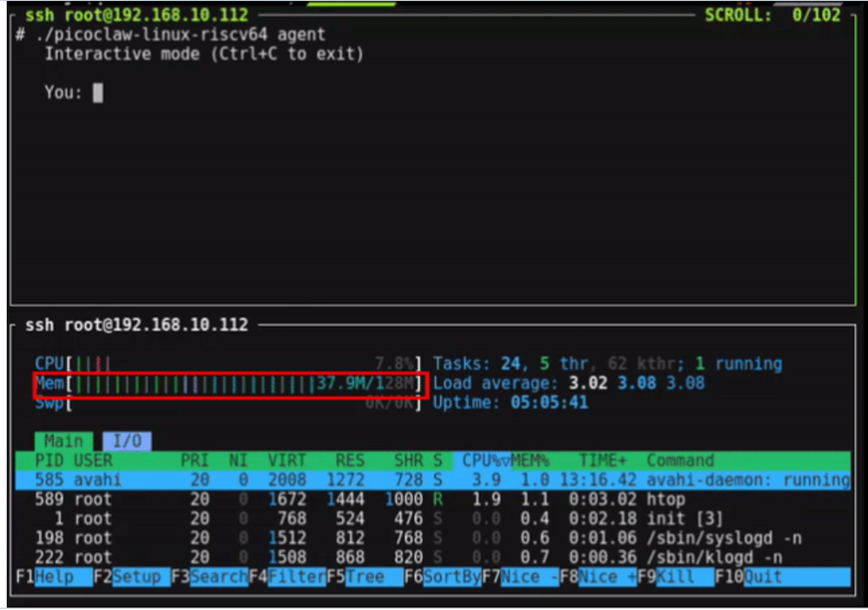
Task: Sort by the USER column header
Action: click(93, 460)
